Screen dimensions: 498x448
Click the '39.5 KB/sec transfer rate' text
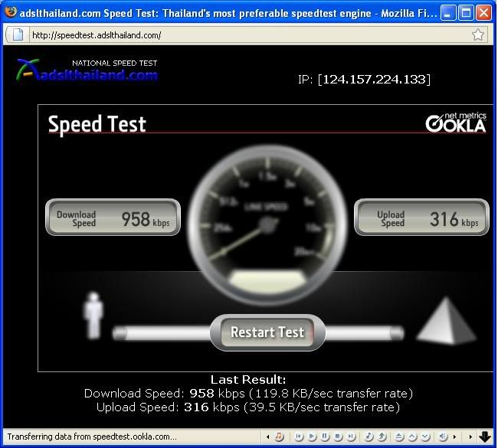tap(322, 407)
